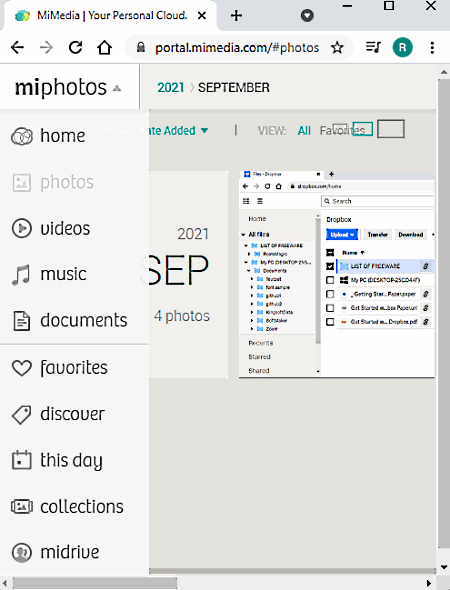Click the vertical scrollbar down arrow
This screenshot has height=590, width=450.
click(444, 567)
